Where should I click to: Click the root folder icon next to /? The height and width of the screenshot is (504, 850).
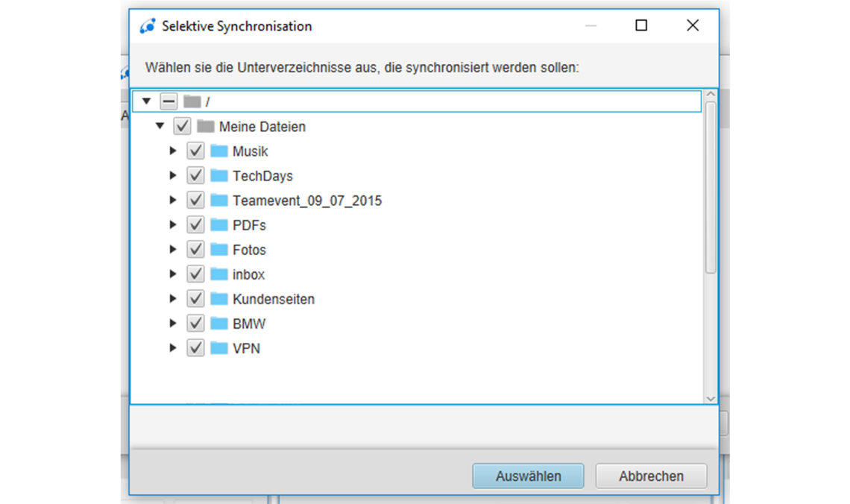click(192, 101)
